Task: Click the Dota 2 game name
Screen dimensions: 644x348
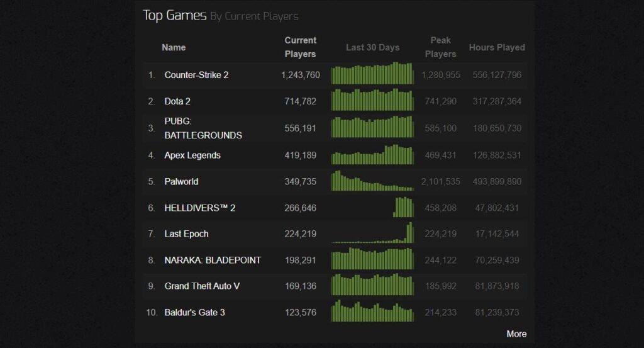Action: [177, 101]
